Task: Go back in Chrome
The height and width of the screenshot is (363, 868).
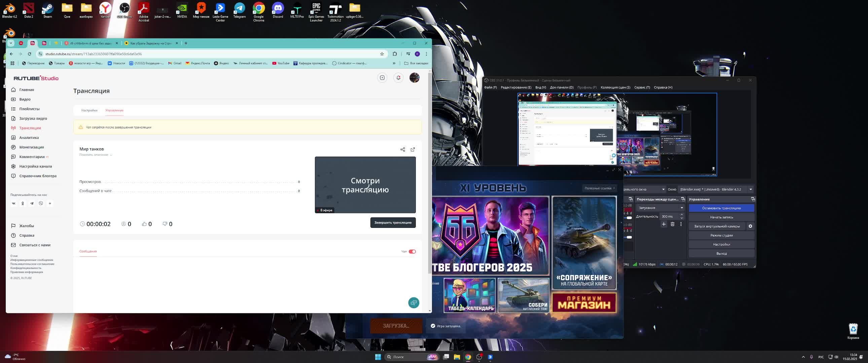Action: pyautogui.click(x=11, y=54)
